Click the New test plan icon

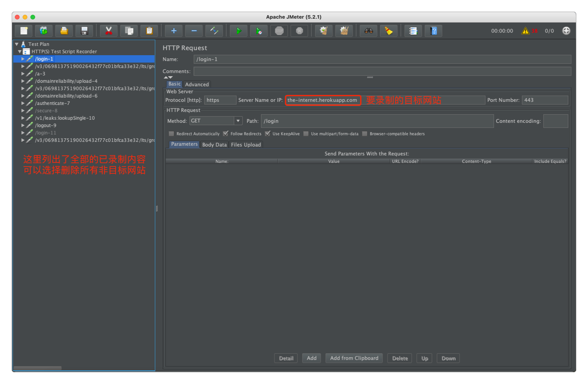(24, 31)
